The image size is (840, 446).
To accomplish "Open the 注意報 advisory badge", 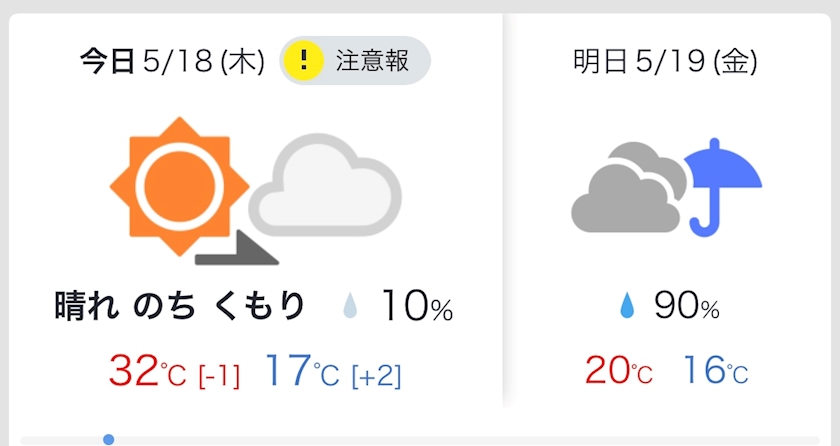I will tap(355, 61).
